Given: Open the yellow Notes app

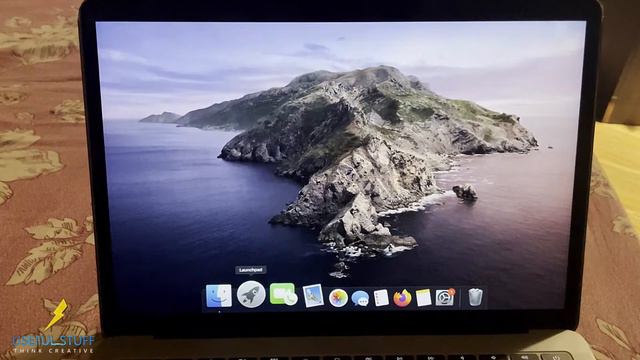Looking at the screenshot, I should click(423, 298).
